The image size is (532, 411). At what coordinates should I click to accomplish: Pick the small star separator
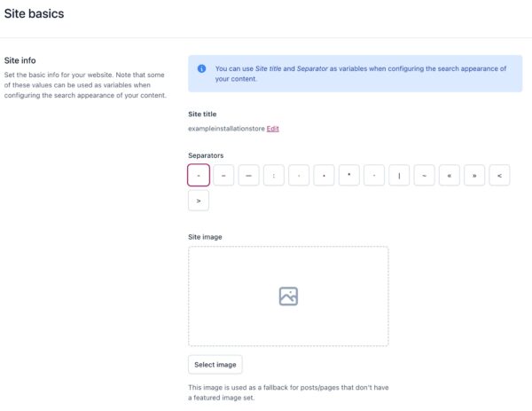pyautogui.click(x=374, y=176)
